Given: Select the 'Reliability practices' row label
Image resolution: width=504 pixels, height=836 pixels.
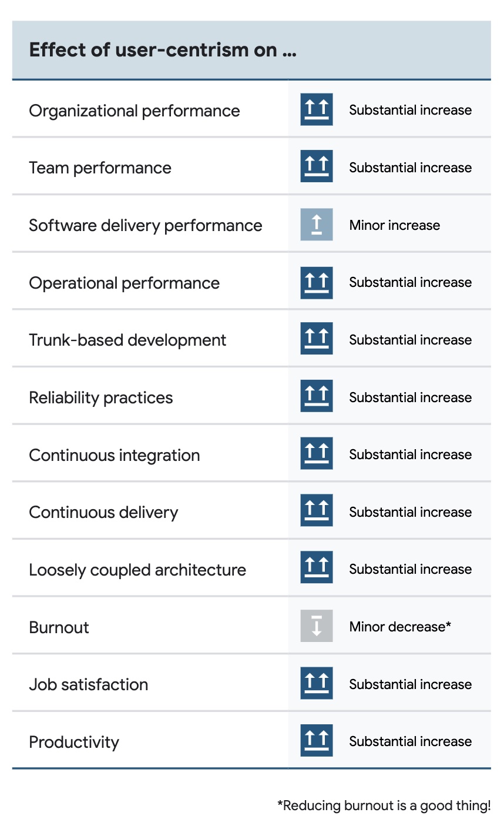Looking at the screenshot, I should click(x=101, y=398).
